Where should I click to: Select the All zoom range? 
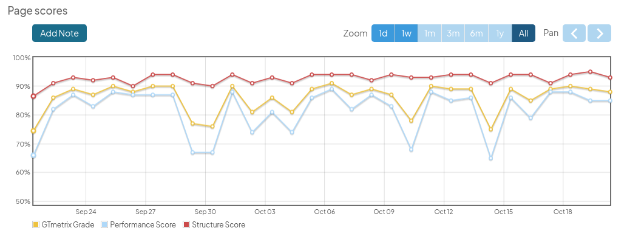[x=524, y=33]
